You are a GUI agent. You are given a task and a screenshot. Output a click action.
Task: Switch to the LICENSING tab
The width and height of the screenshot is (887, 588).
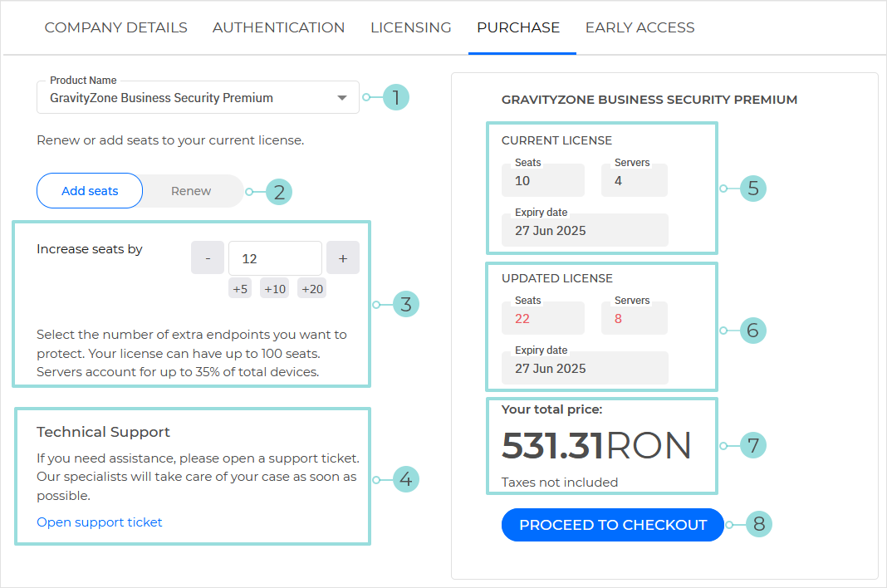click(410, 27)
